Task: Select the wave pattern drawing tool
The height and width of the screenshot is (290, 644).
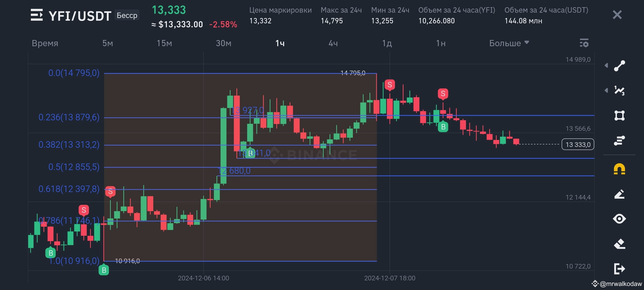Action: coord(620,90)
